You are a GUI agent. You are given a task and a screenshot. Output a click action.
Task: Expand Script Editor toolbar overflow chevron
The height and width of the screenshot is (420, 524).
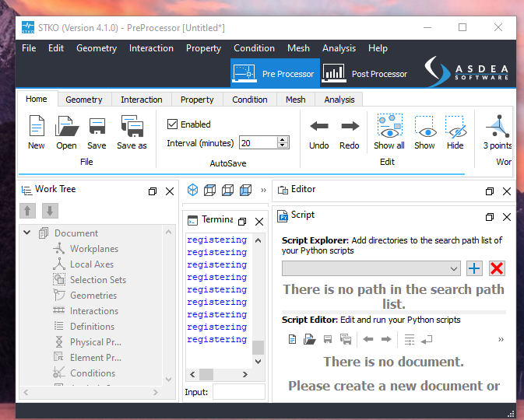coord(501,340)
